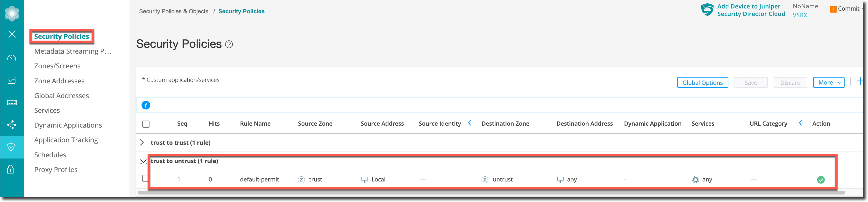868x202 pixels.
Task: Open the network share sidebar icon
Action: point(12,125)
